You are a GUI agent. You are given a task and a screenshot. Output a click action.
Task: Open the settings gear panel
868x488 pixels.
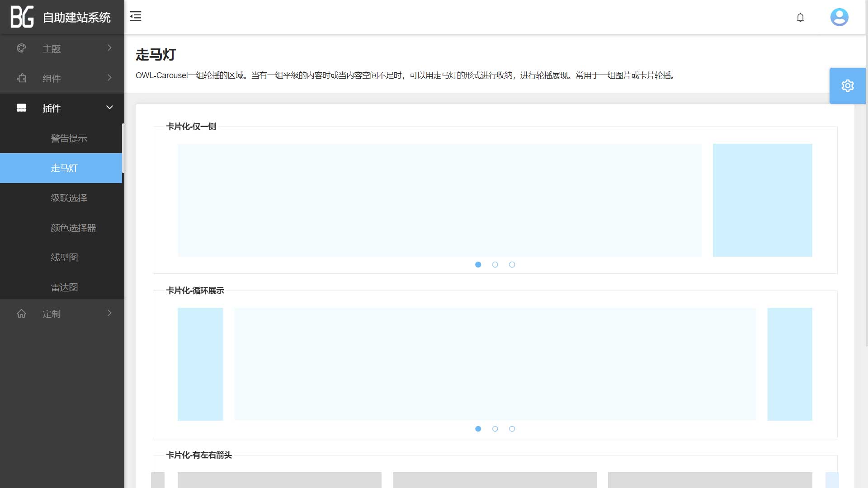(x=847, y=86)
